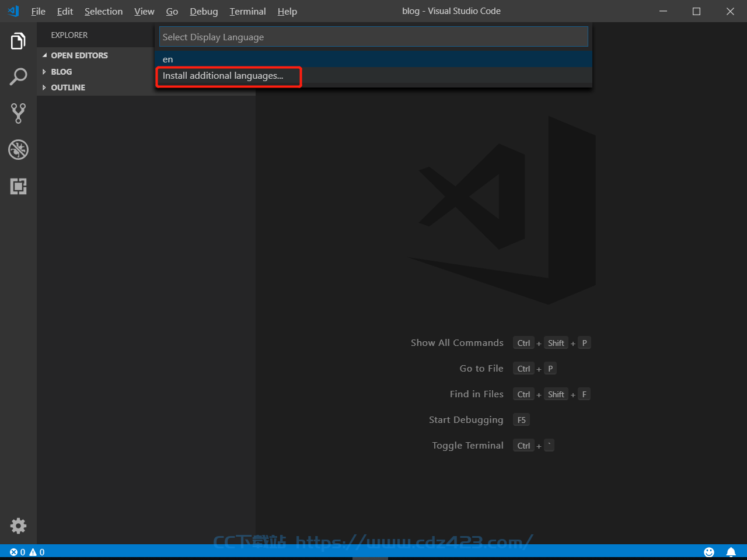Open the View menu
The height and width of the screenshot is (560, 747).
(x=144, y=11)
